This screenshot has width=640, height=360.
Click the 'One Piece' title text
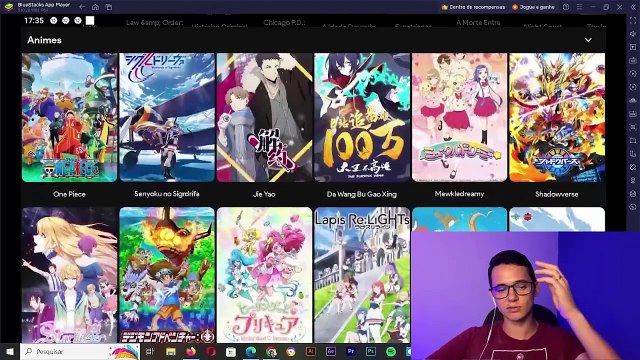69,194
